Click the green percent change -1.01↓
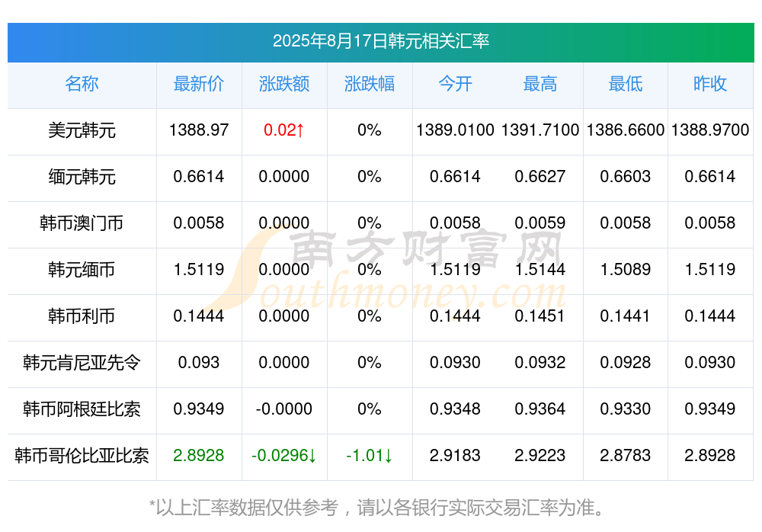762x532 pixels. point(370,456)
